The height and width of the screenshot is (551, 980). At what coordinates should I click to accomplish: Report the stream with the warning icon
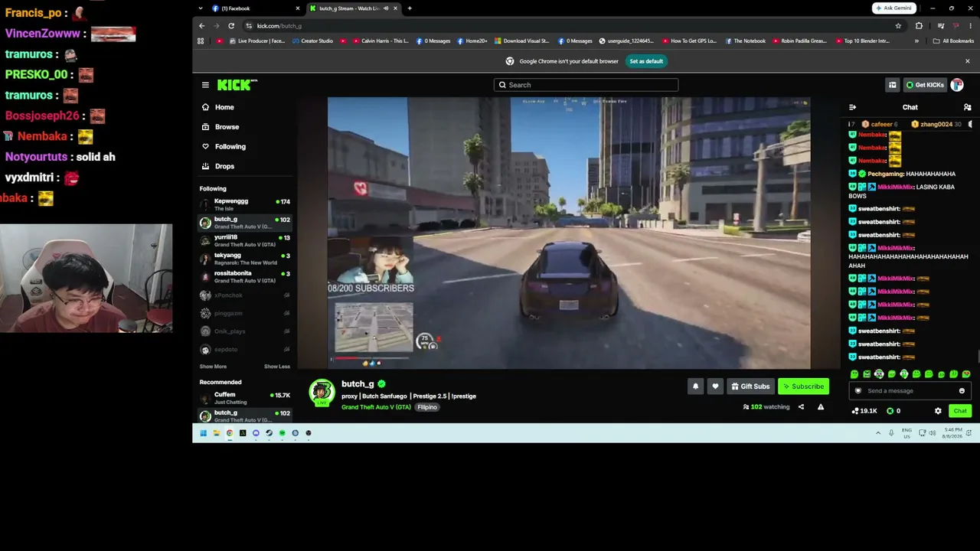tap(820, 407)
